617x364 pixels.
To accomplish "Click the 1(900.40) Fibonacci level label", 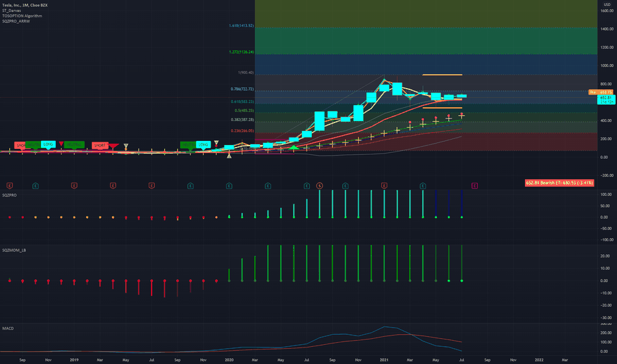I will click(x=246, y=73).
